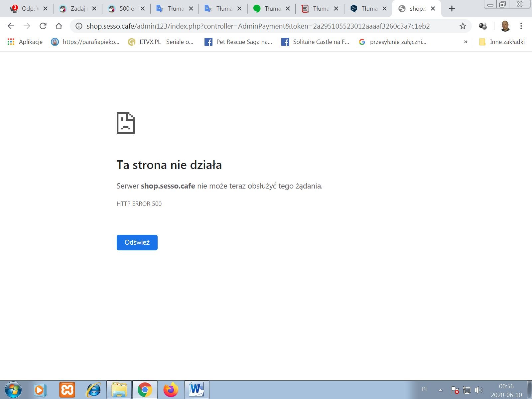The width and height of the screenshot is (532, 399).
Task: Launch Windows Media Player from taskbar
Action: coord(40,390)
